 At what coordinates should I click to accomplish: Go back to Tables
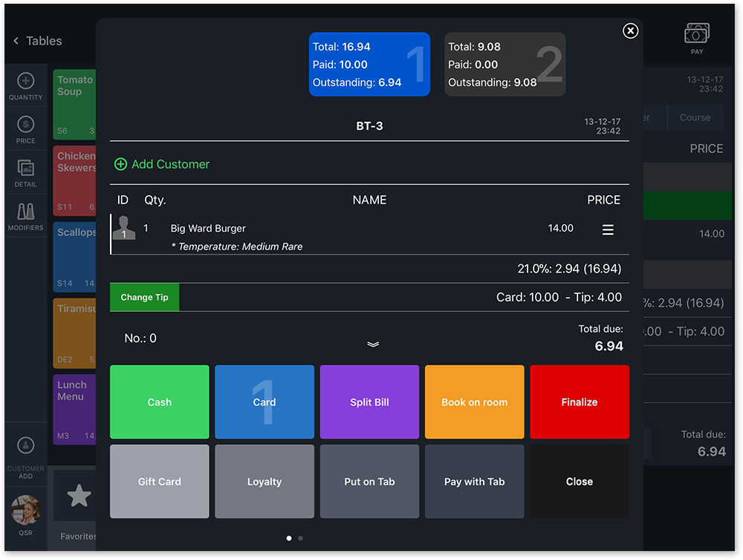[37, 41]
